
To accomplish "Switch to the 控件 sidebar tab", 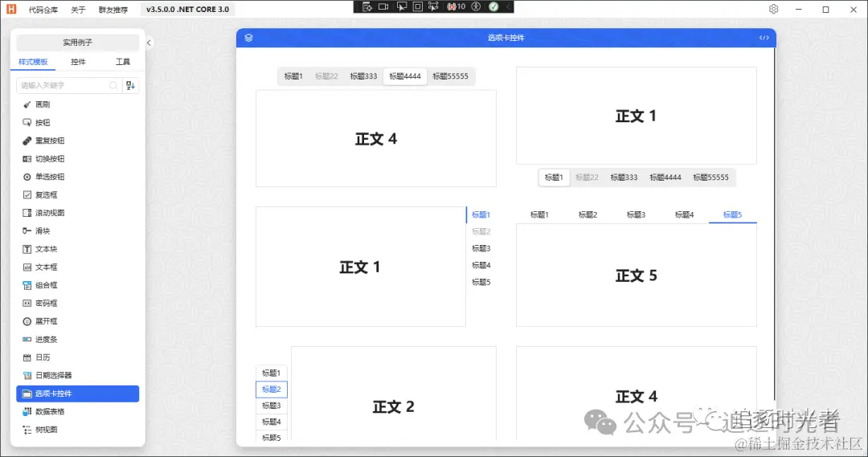I will click(78, 62).
